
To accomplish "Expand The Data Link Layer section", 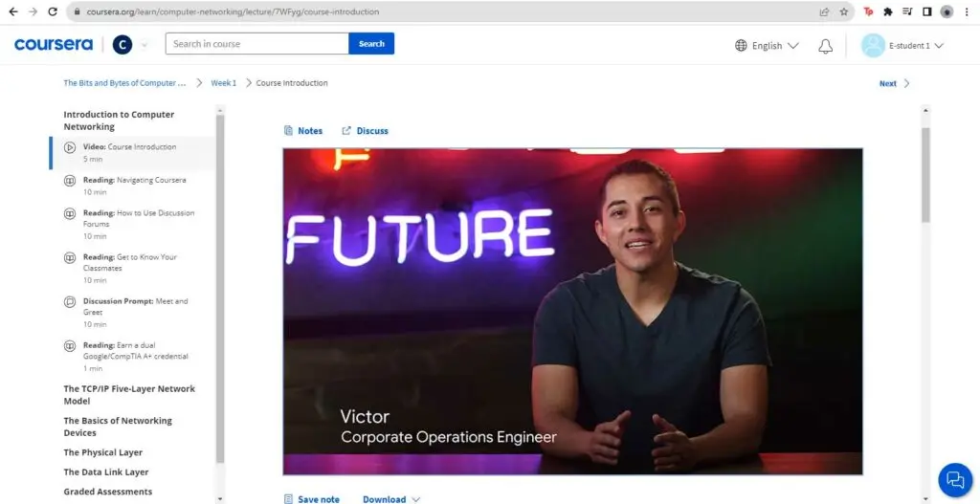I will [106, 472].
